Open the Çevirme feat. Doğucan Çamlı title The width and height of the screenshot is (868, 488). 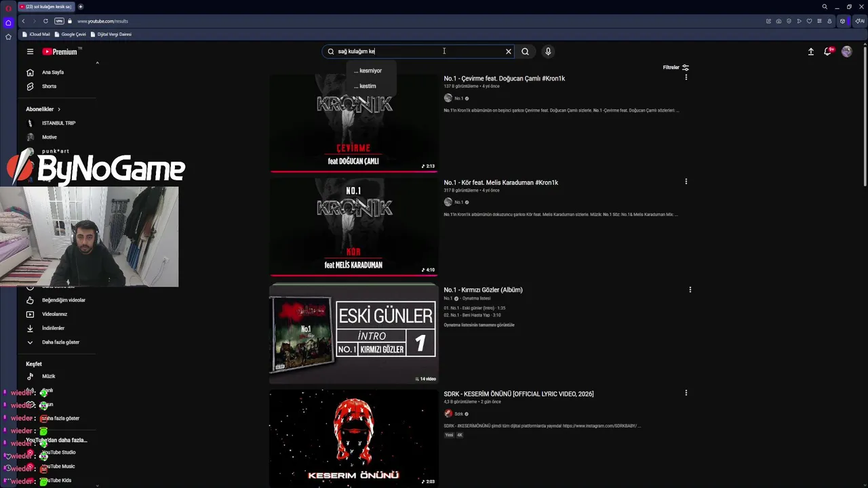tap(504, 79)
